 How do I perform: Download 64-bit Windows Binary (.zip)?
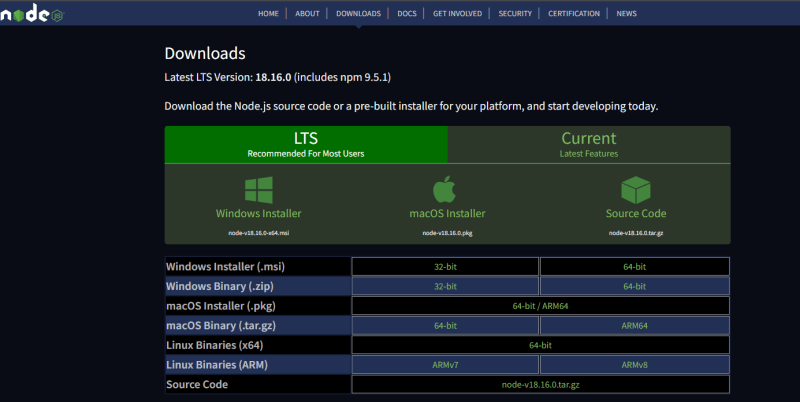pyautogui.click(x=635, y=286)
